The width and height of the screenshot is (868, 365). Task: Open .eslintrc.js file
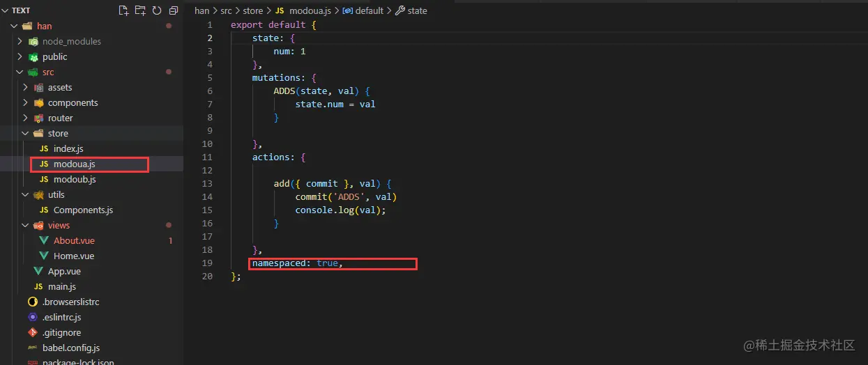tap(62, 317)
